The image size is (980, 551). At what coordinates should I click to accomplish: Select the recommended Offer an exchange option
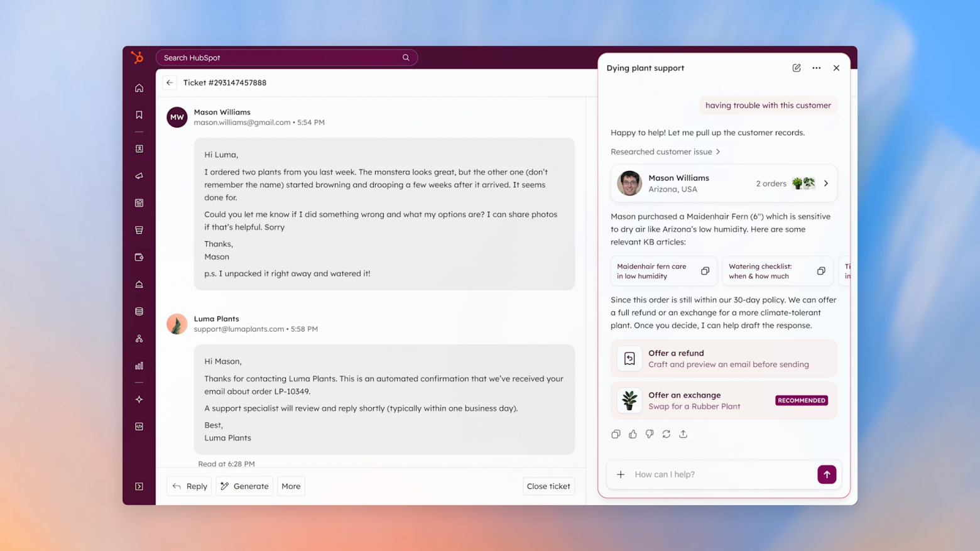point(723,400)
